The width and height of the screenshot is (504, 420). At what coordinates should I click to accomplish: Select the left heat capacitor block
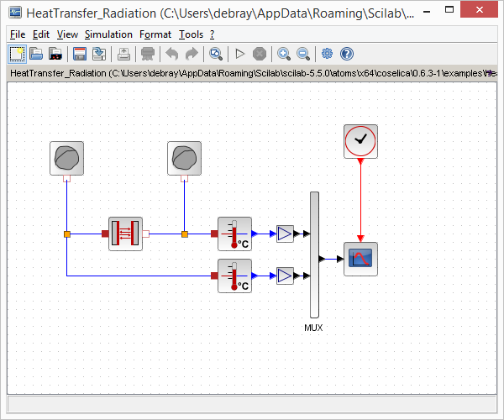coord(67,158)
